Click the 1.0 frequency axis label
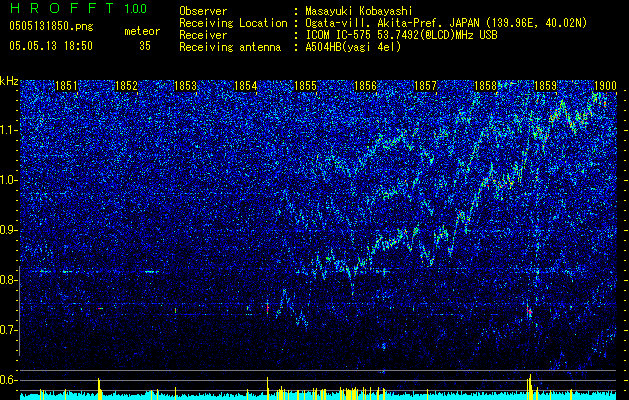The height and width of the screenshot is (400, 629). tap(8, 180)
